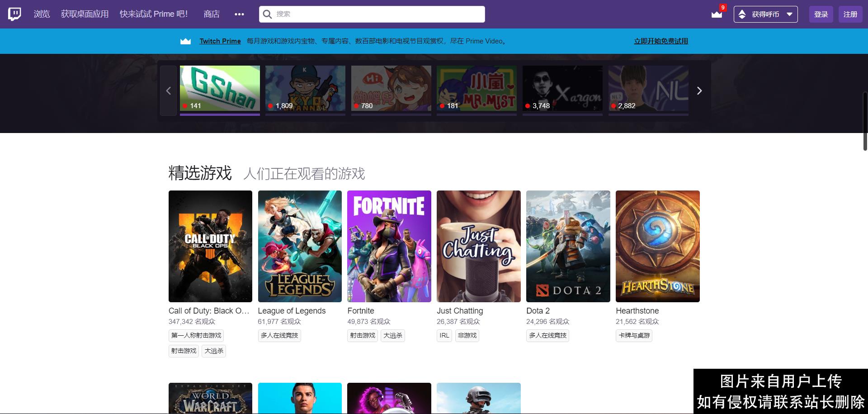Viewport: 868px width, 414px height.
Task: Open the League of Legends title link
Action: click(292, 311)
